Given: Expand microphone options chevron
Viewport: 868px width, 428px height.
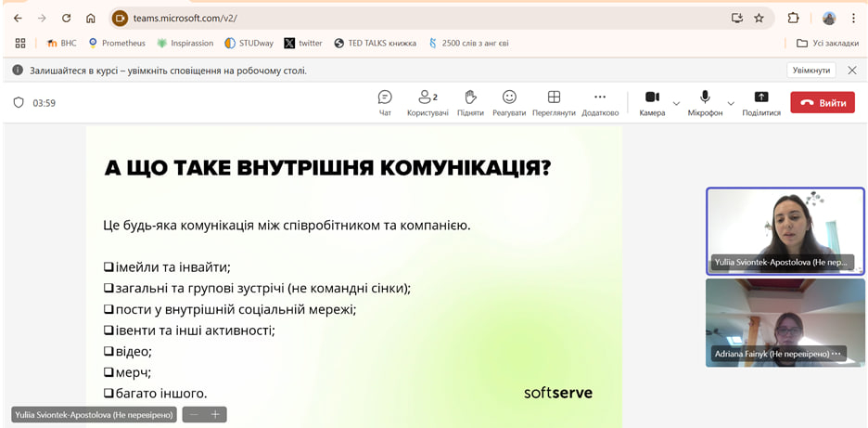Looking at the screenshot, I should pyautogui.click(x=731, y=103).
